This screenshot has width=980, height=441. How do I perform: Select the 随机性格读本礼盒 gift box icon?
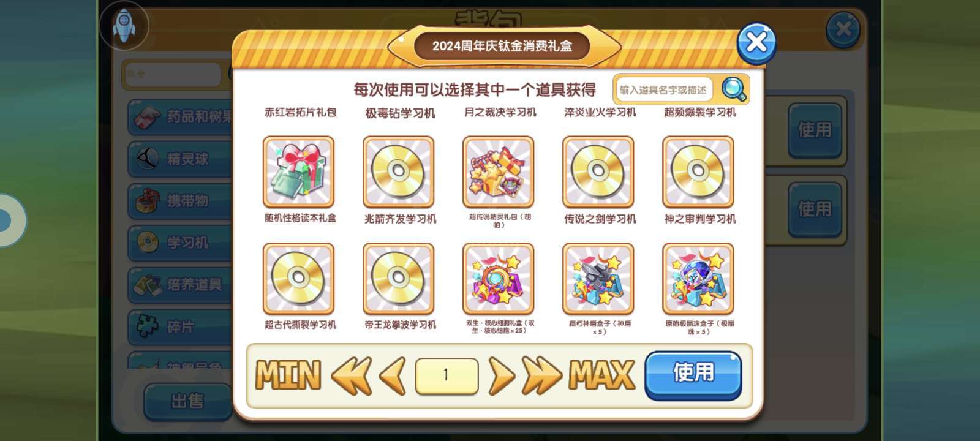point(299,172)
